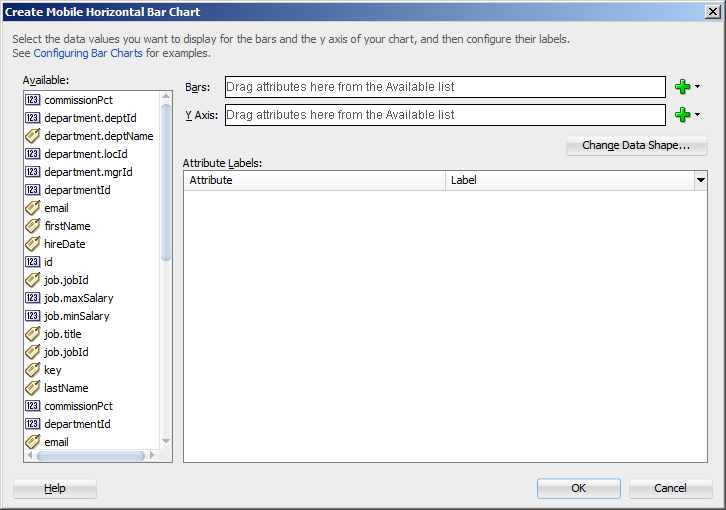The width and height of the screenshot is (726, 510).
Task: Open the dropdown arrow next to Bars plus icon
Action: click(x=697, y=87)
